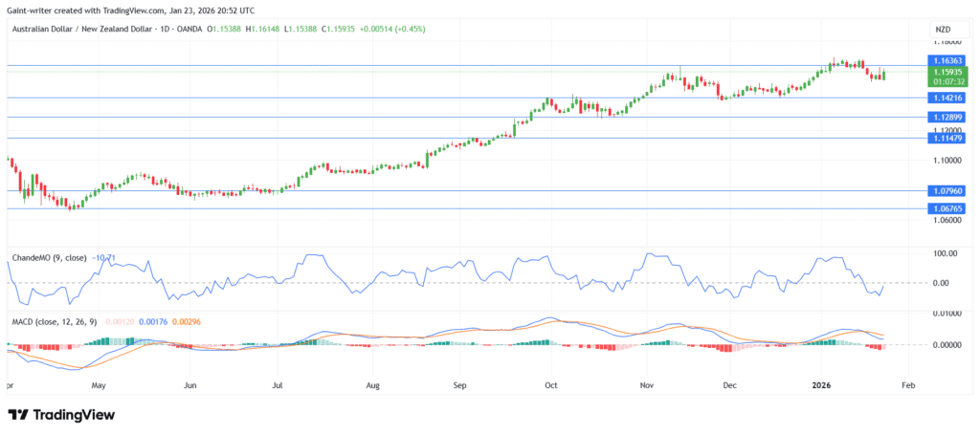Open the ChandeMO (9, close) indicator legend
This screenshot has height=435, width=980.
tap(50, 257)
